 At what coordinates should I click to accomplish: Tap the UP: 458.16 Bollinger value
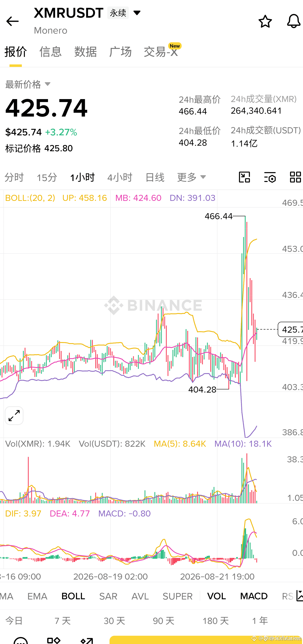tap(85, 198)
